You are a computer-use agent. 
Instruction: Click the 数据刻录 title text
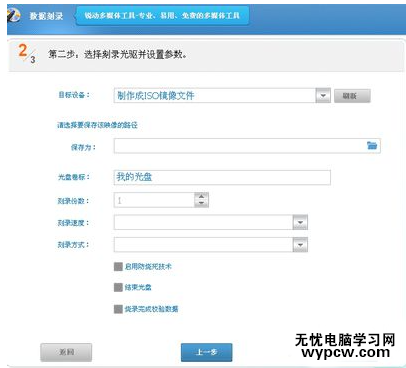[x=46, y=16]
